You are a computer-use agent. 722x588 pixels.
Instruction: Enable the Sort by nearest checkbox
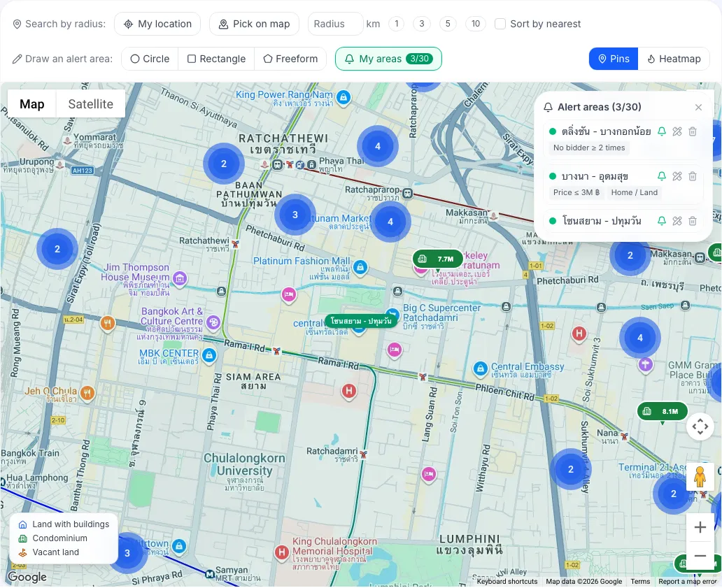[500, 24]
